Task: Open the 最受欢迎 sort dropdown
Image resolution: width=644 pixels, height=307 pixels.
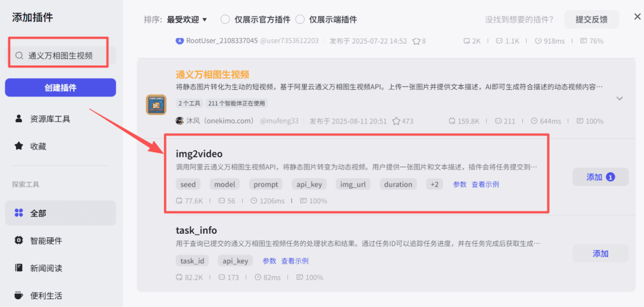Action: coord(187,19)
